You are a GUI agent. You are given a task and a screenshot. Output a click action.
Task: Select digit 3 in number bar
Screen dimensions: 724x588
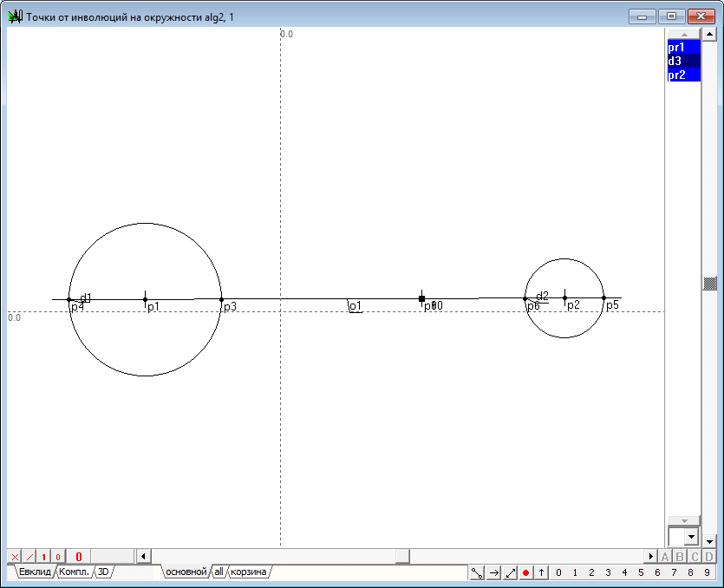pos(608,572)
